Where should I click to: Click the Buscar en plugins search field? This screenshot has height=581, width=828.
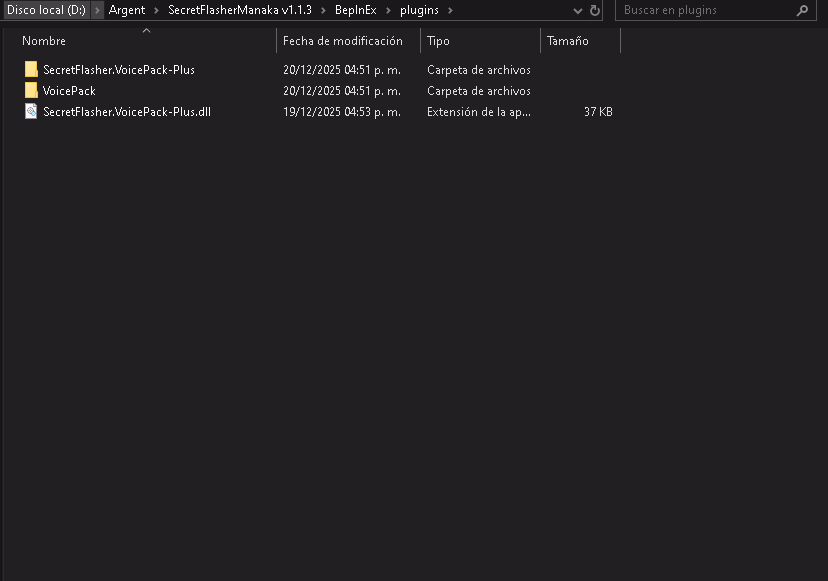click(706, 11)
